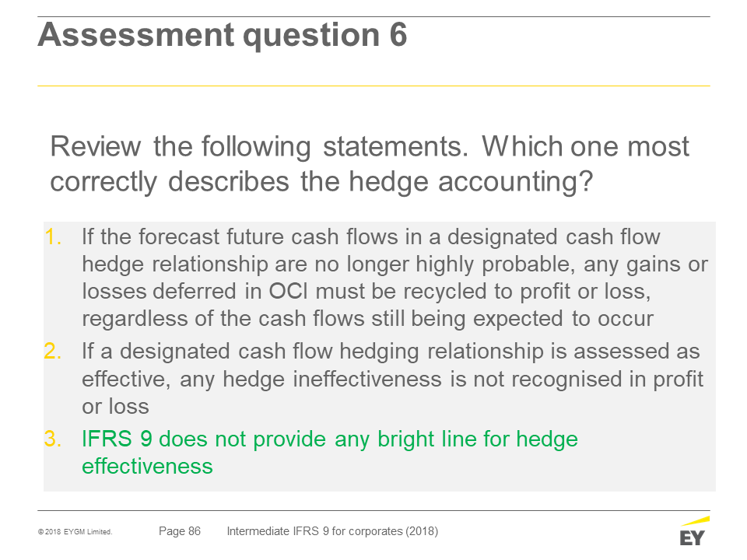Select answer number 1 marker
747x560 pixels.
tap(53, 236)
